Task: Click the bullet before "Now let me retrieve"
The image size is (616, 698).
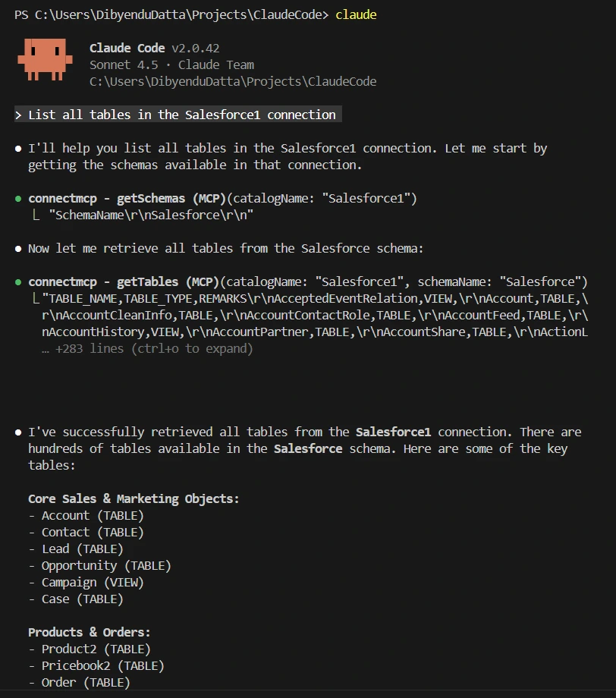Action: [x=18, y=249]
